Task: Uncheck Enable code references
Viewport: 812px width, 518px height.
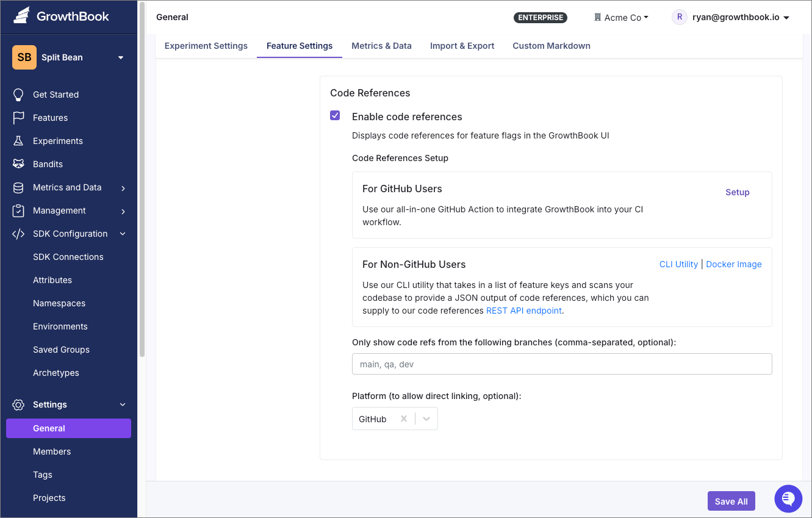Action: [x=335, y=115]
